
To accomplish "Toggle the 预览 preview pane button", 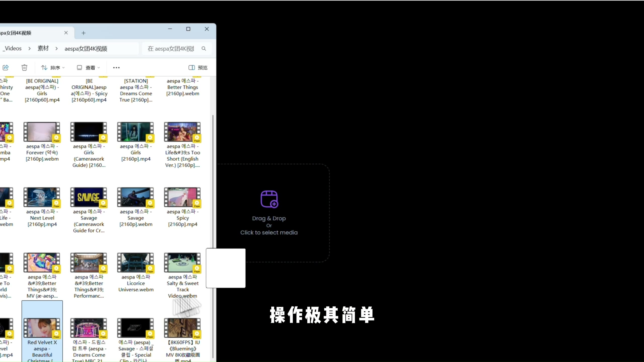I will tap(198, 68).
